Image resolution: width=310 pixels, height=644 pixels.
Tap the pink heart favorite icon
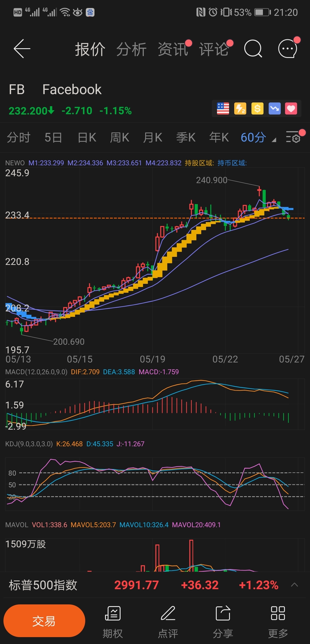point(291,108)
